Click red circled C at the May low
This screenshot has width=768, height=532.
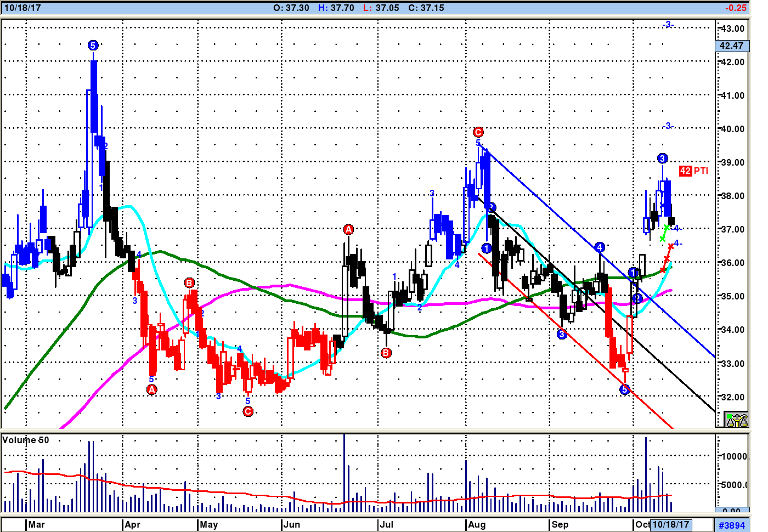248,411
